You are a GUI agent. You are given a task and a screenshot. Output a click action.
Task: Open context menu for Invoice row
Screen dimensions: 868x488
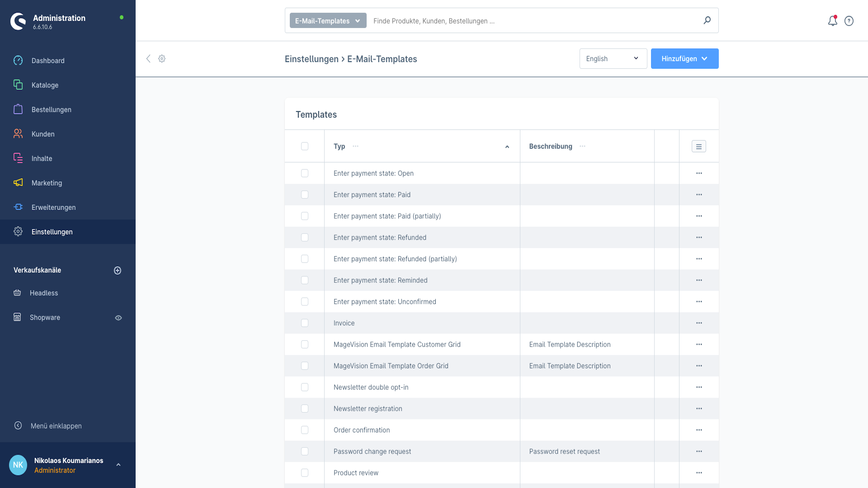(x=699, y=323)
